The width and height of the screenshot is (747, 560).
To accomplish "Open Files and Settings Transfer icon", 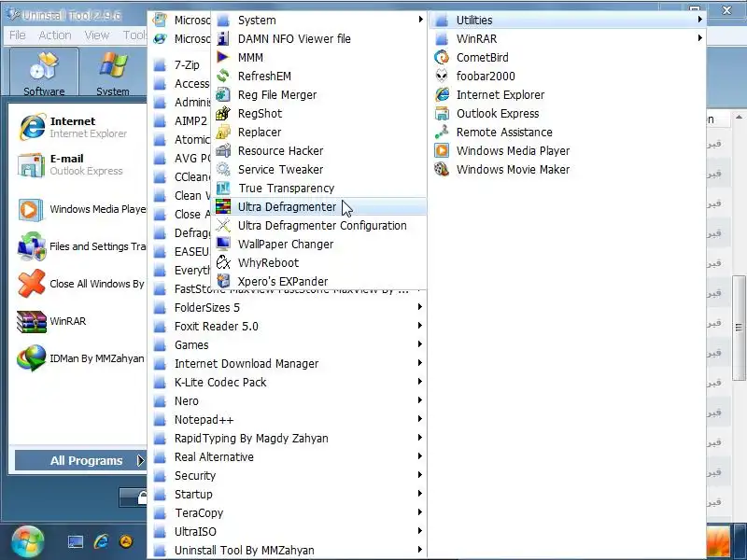I will click(32, 246).
